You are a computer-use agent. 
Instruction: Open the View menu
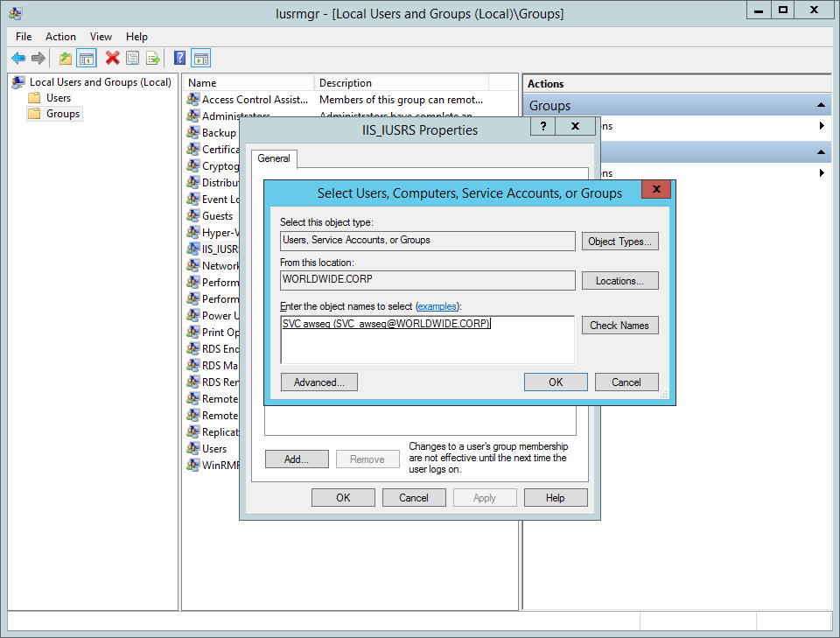pos(101,37)
